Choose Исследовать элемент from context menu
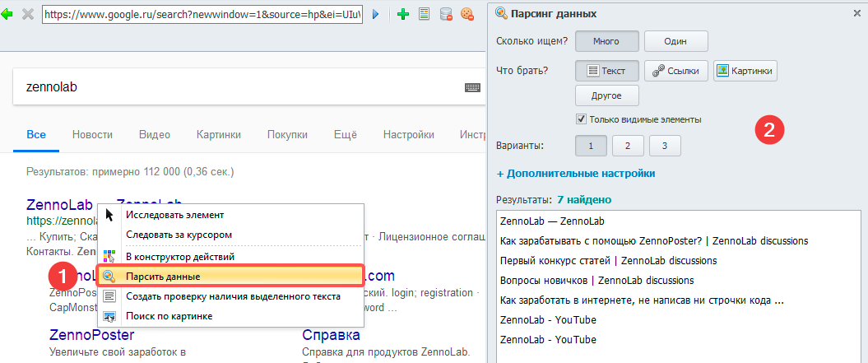Screen dimensions: 868x363 coord(230,215)
